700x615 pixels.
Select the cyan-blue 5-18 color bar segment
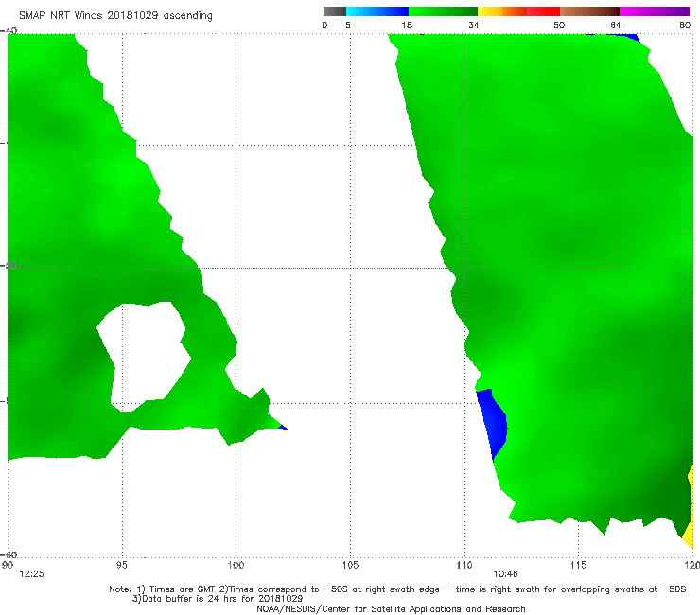[377, 11]
